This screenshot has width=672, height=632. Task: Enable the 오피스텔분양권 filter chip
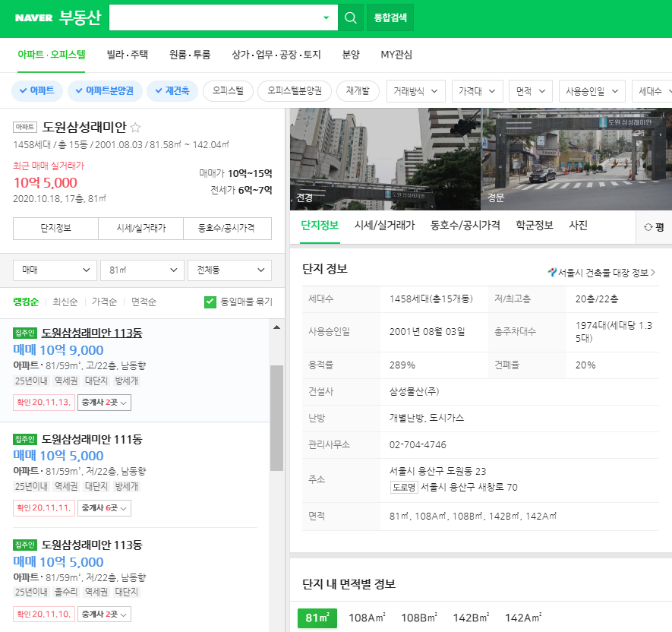pyautogui.click(x=295, y=91)
